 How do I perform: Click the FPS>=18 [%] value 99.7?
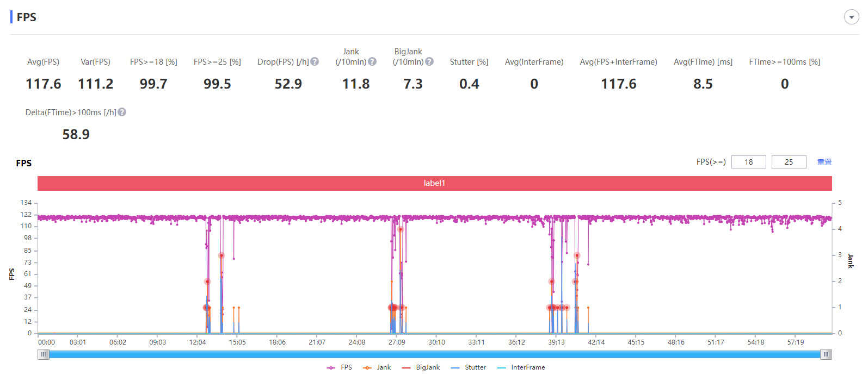[x=153, y=84]
